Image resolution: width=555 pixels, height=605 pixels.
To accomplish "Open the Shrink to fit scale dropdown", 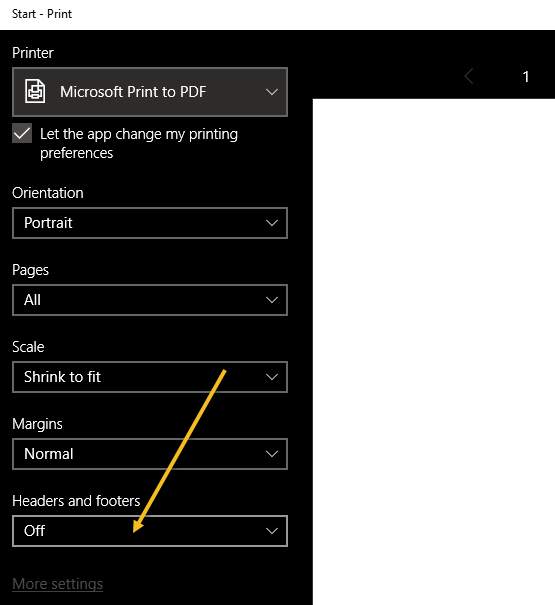I will (x=150, y=377).
